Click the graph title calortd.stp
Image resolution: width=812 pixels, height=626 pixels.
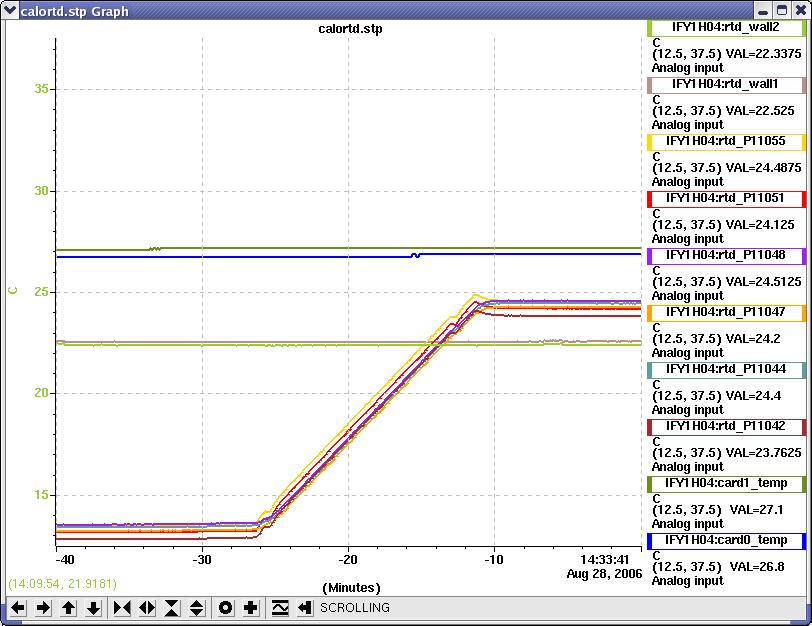click(350, 29)
